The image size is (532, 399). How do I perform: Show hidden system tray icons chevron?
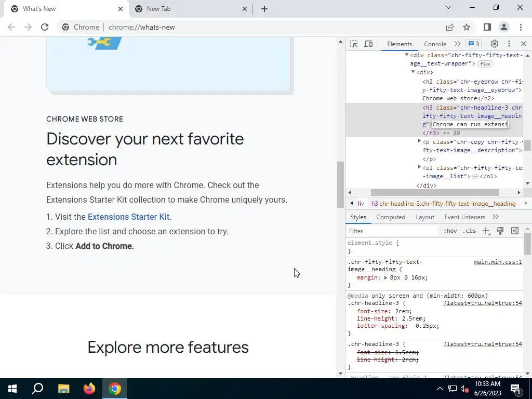pos(440,389)
